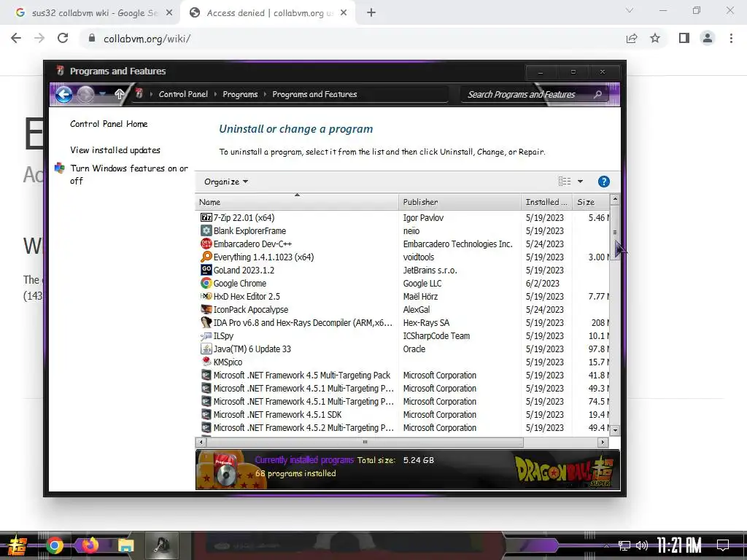
Task: Open File Explorer from the taskbar
Action: [x=126, y=545]
